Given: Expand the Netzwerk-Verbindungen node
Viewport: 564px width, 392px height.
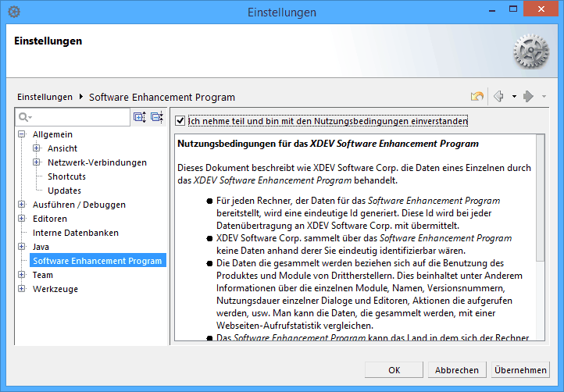Looking at the screenshot, I should [37, 162].
